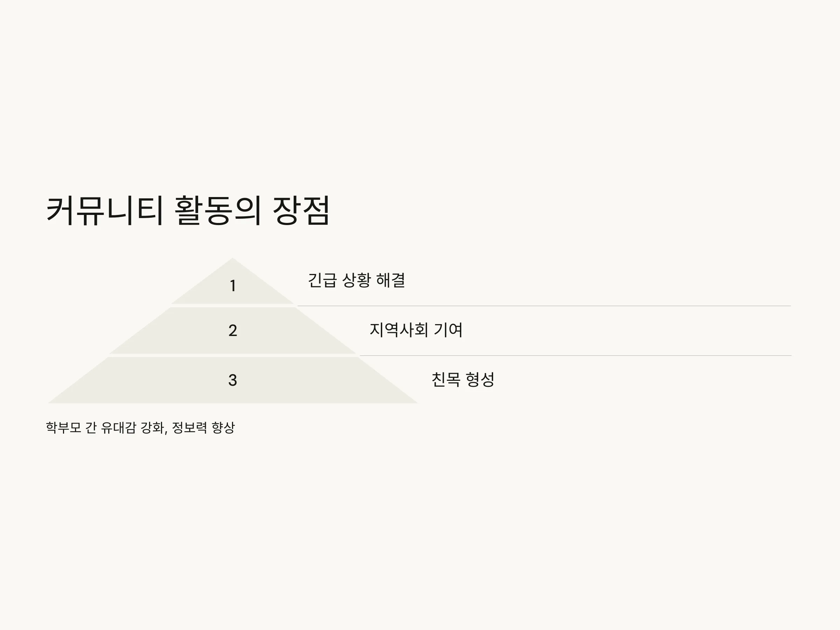Click the word "해결" in the first label
840x630 pixels.
[x=390, y=280]
